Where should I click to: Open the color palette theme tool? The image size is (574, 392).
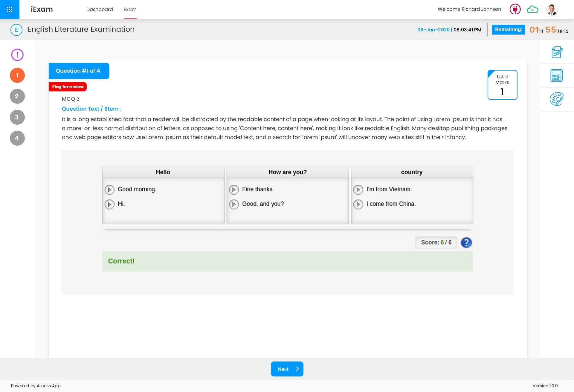(556, 99)
